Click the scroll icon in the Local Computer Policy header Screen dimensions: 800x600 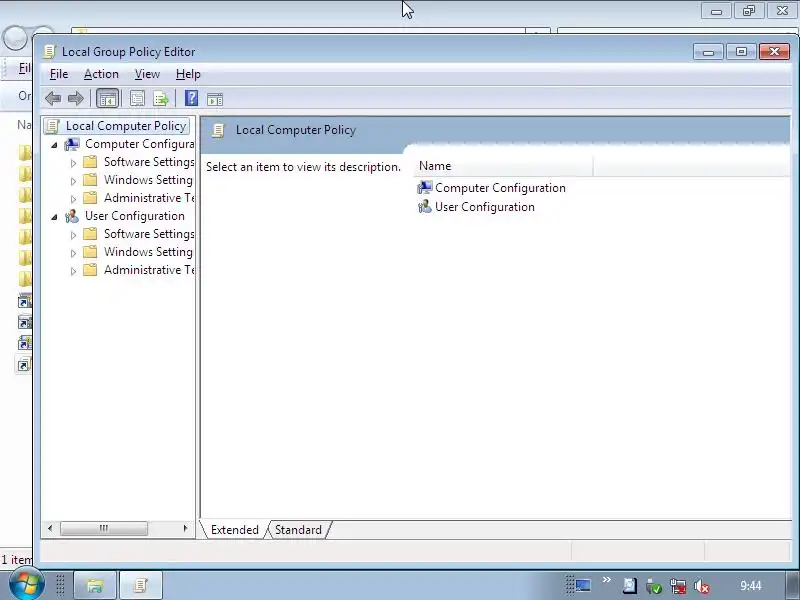[218, 131]
